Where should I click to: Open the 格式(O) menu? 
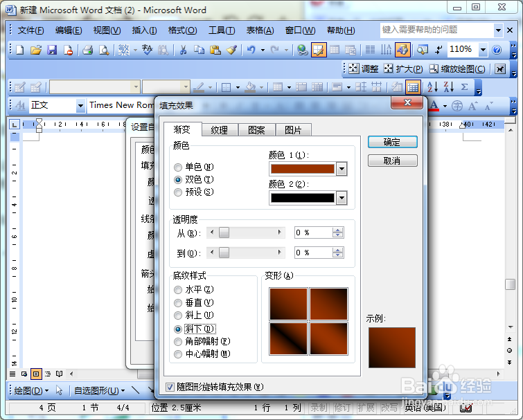(182, 30)
